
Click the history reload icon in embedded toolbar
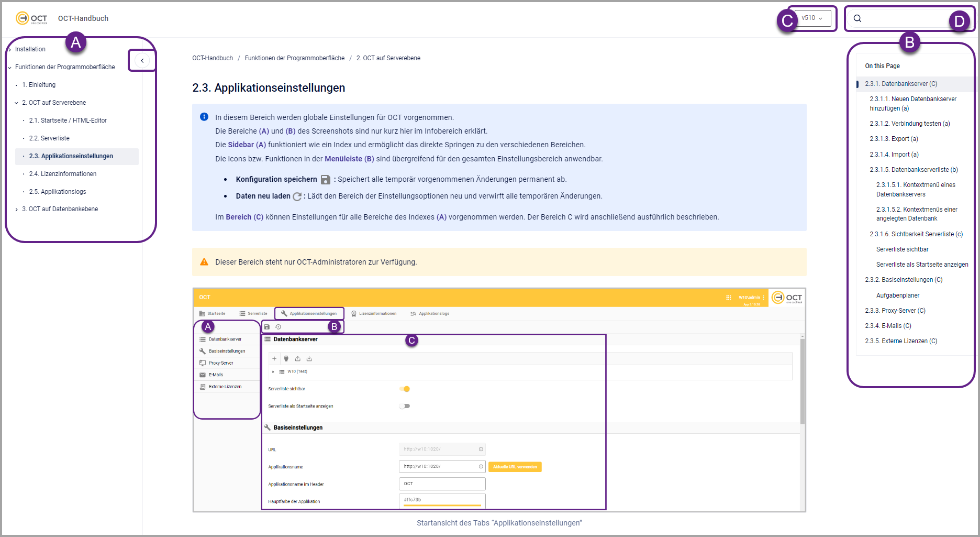[279, 327]
